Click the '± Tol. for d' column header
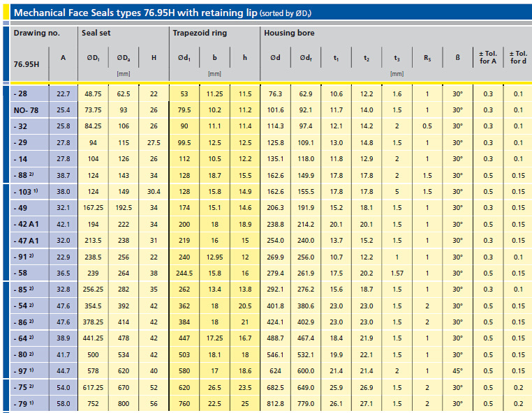The height and width of the screenshot is (413, 532). (518, 57)
